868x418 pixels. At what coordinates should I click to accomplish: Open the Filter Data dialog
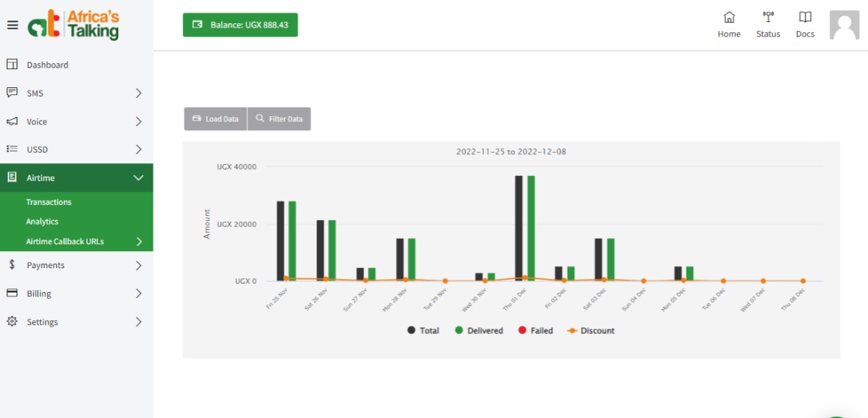[279, 118]
